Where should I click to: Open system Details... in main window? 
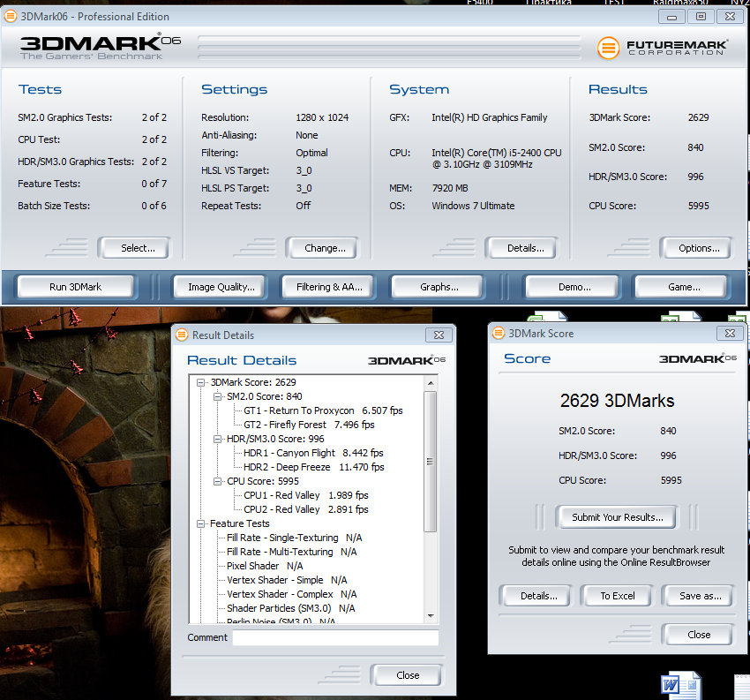(x=521, y=248)
